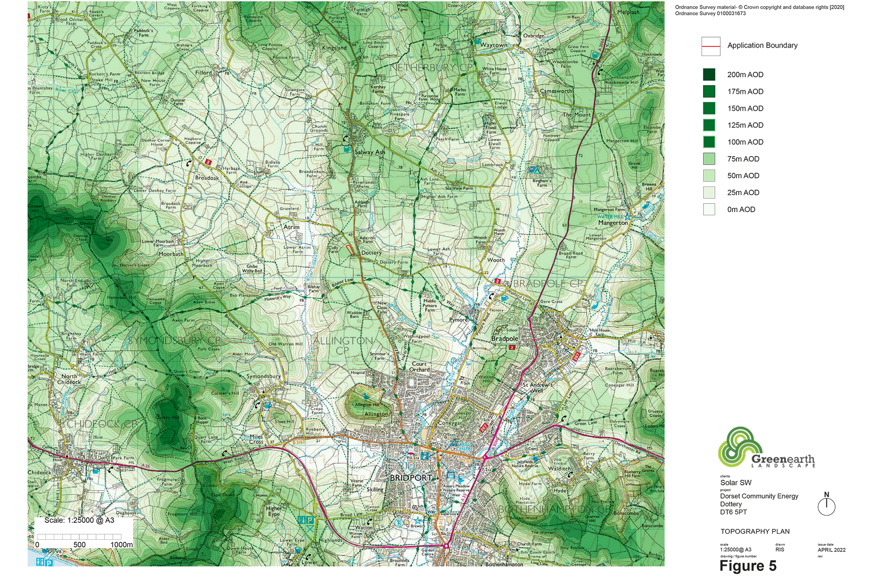Select the 25m AOD legend swatch

(709, 192)
